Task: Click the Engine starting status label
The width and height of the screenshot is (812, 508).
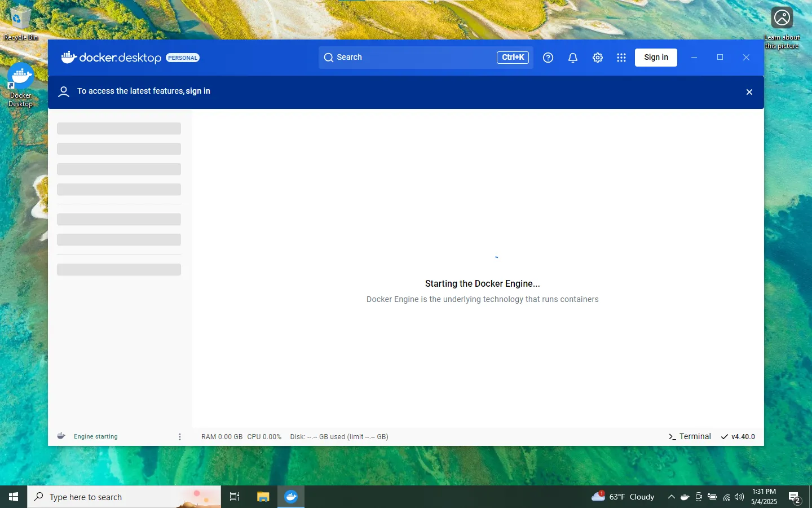Action: (x=95, y=436)
